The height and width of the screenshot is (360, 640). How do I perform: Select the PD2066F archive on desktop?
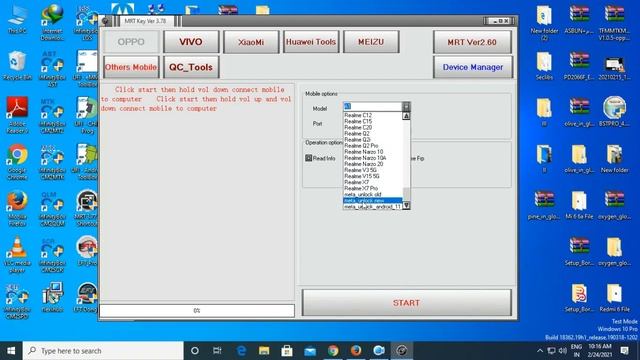pos(579,66)
